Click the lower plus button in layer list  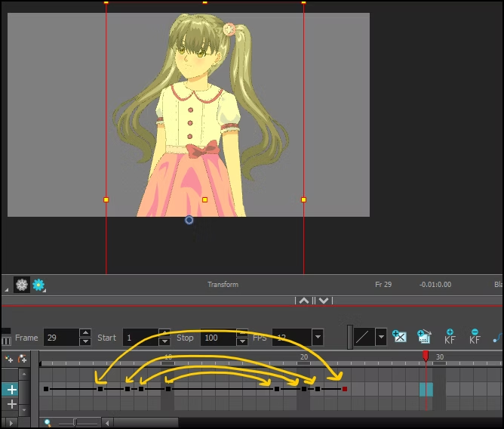pos(12,404)
